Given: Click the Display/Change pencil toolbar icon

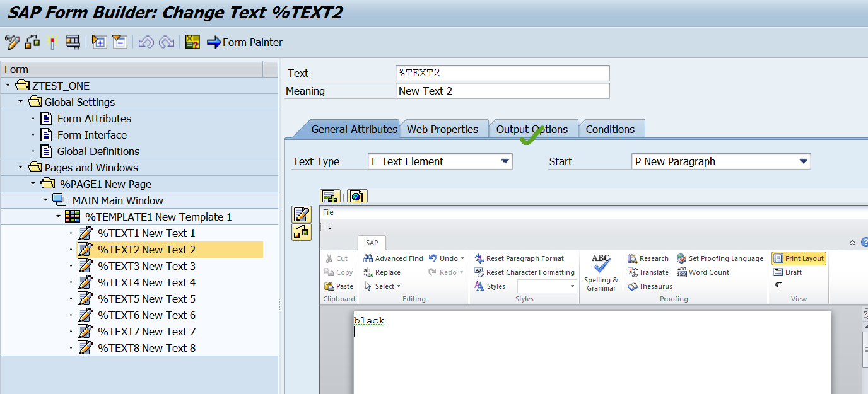Looking at the screenshot, I should [12, 42].
